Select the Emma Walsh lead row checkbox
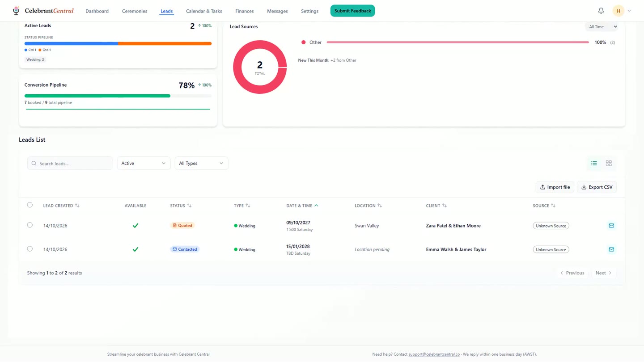Image resolution: width=644 pixels, height=362 pixels. (x=30, y=249)
